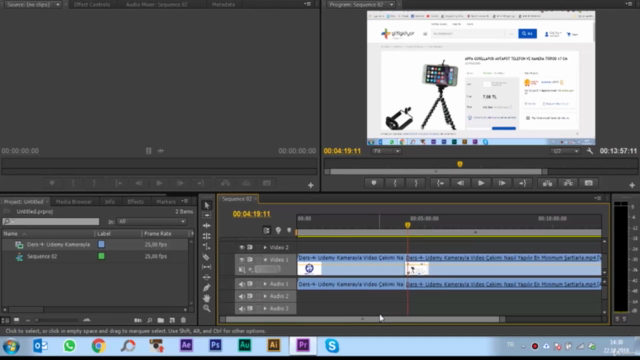The image size is (640, 360).
Task: Switch to the Effects tab
Action: pyautogui.click(x=136, y=202)
